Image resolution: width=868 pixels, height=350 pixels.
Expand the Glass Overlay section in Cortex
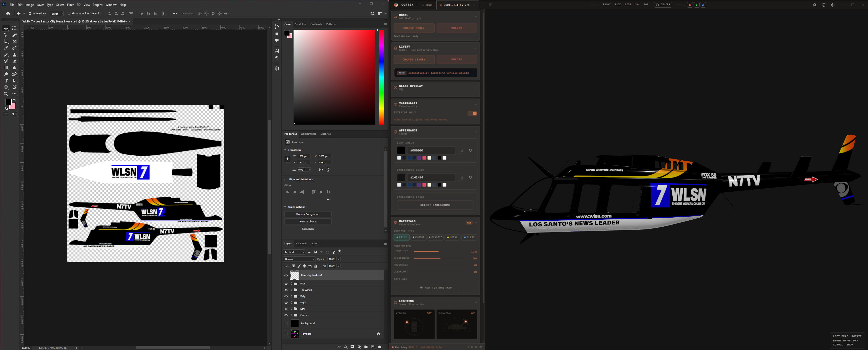(476, 87)
